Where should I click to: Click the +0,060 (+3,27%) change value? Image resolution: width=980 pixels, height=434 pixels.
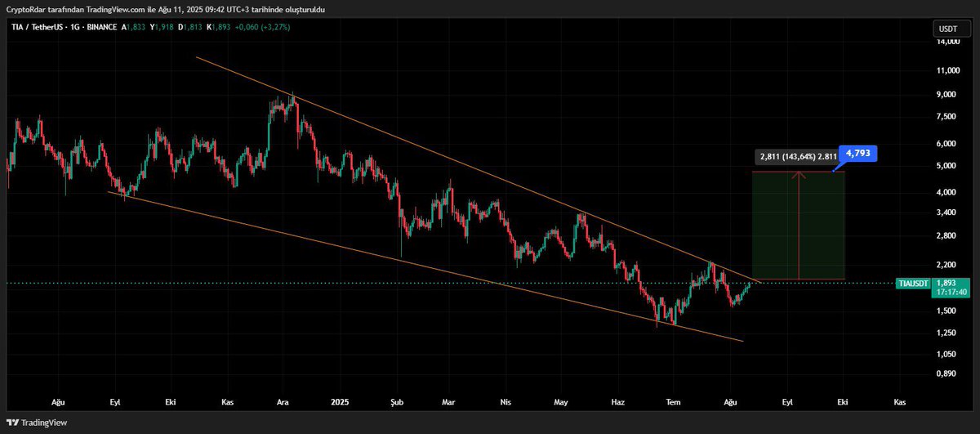pyautogui.click(x=263, y=27)
